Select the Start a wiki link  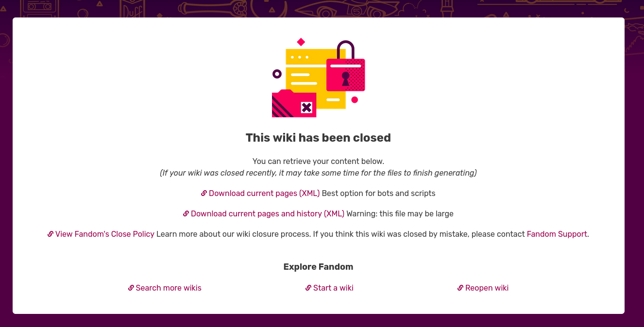click(333, 288)
